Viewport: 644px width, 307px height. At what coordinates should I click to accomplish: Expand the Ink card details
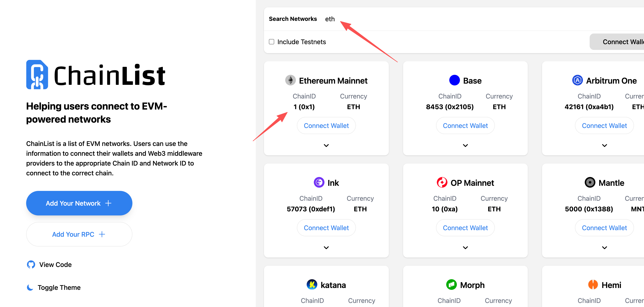point(326,248)
